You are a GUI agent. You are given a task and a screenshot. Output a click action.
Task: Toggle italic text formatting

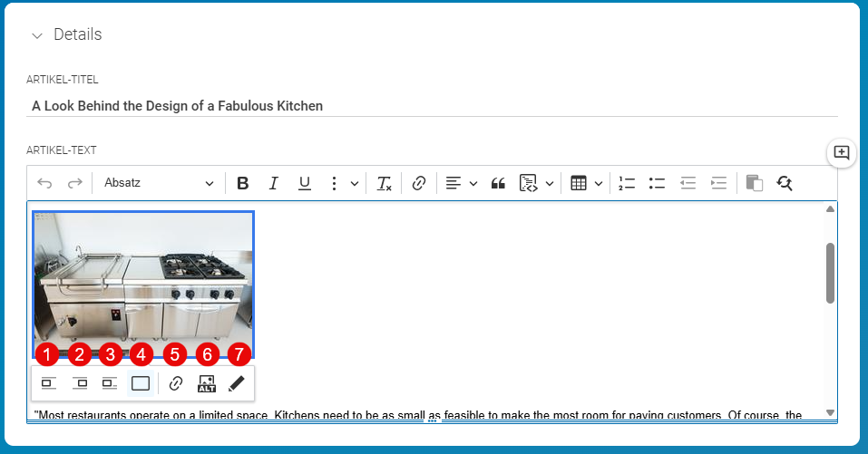click(274, 183)
